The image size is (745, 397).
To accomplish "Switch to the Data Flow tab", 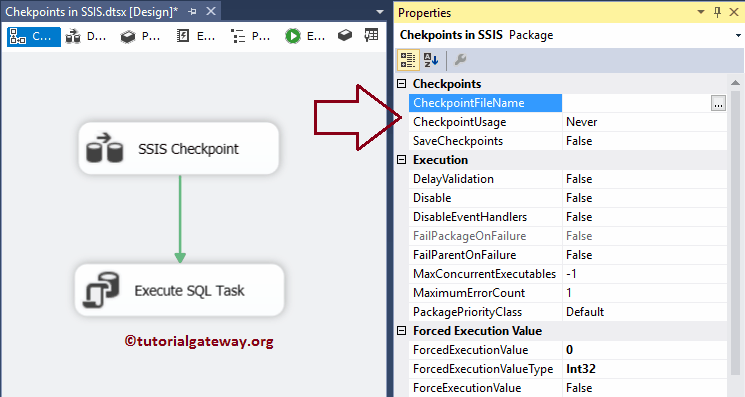I will coord(86,37).
